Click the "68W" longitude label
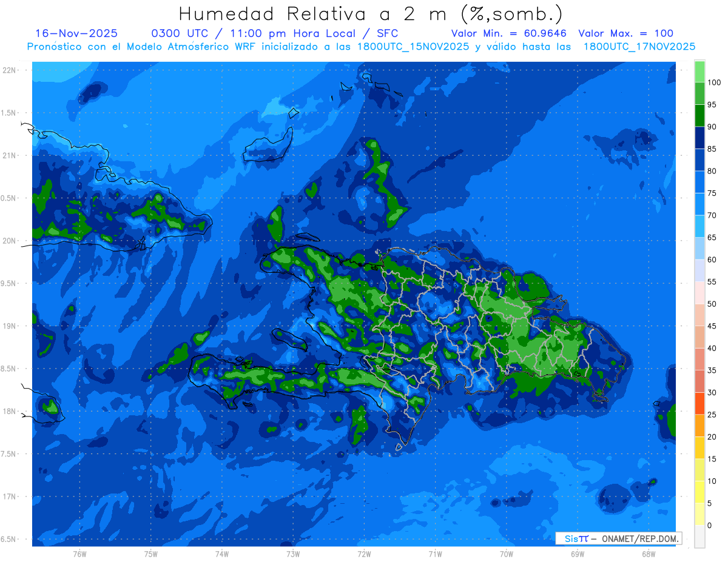Screen dimensions: 728x562 (649, 554)
